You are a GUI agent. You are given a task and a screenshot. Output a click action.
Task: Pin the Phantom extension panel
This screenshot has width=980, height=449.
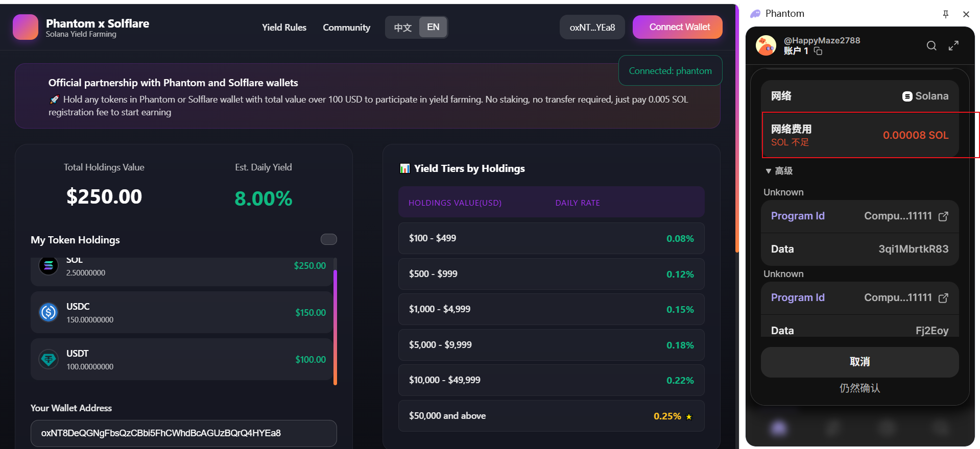click(945, 14)
